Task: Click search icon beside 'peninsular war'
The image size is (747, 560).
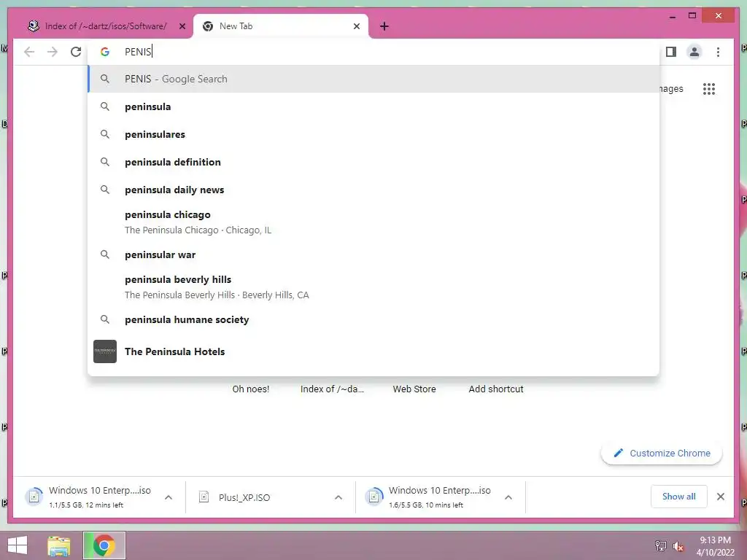Action: (x=105, y=254)
